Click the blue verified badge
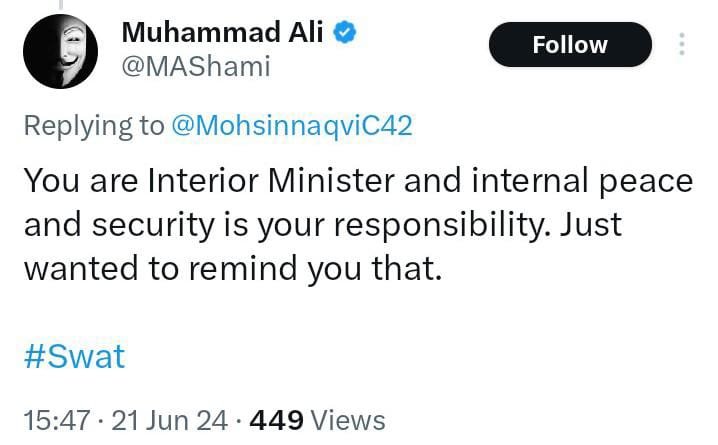 [347, 33]
